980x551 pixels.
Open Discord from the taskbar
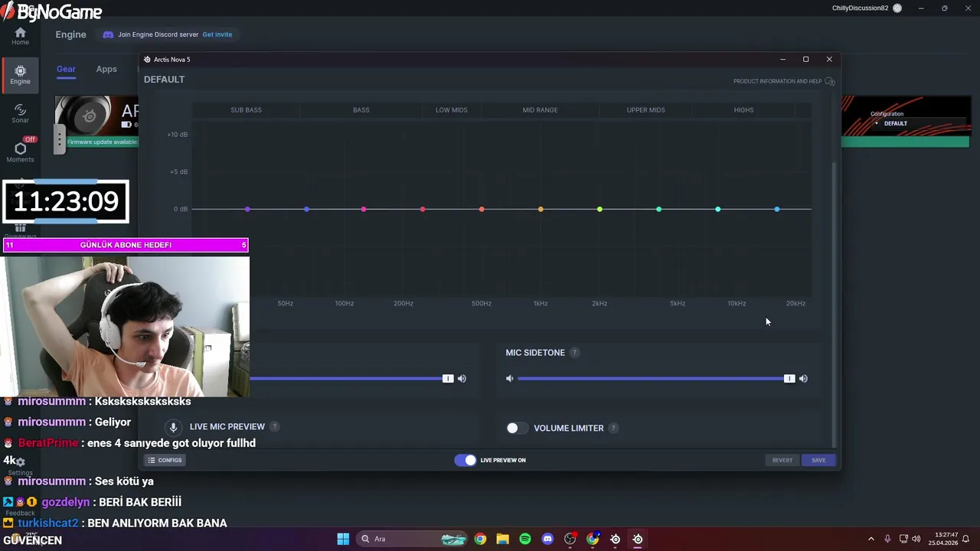[547, 539]
